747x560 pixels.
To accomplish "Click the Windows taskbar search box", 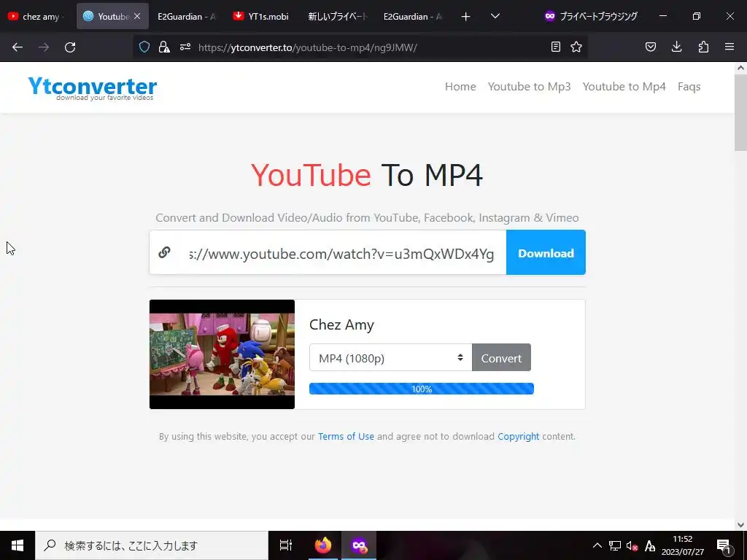I will tap(152, 545).
